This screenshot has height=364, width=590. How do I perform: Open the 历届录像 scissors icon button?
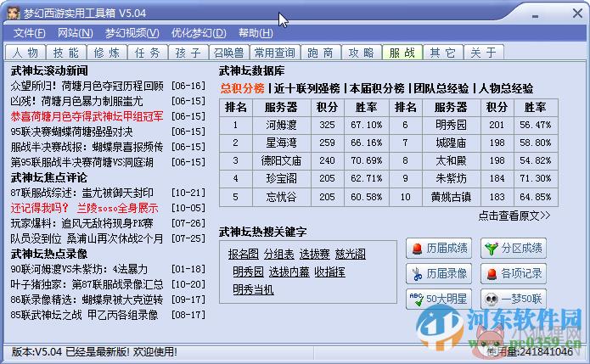(439, 274)
